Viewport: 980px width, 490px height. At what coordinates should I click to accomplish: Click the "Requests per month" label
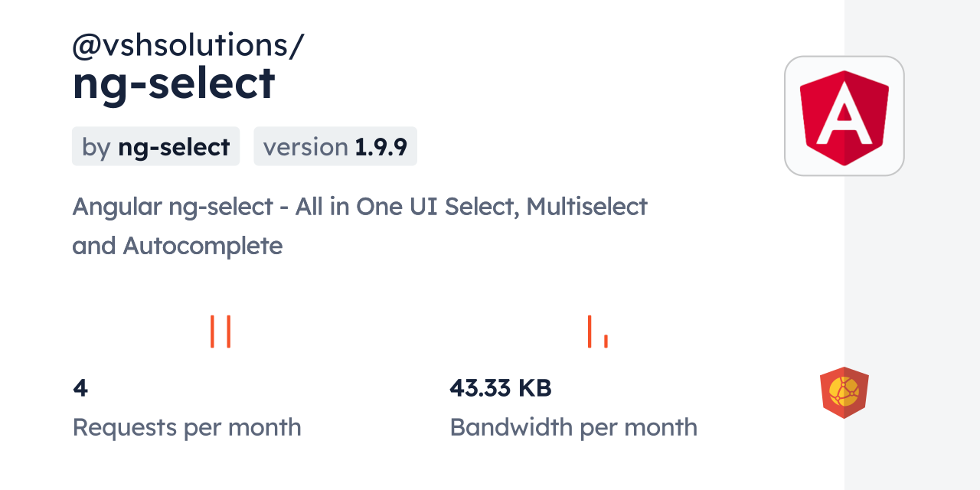(x=187, y=427)
